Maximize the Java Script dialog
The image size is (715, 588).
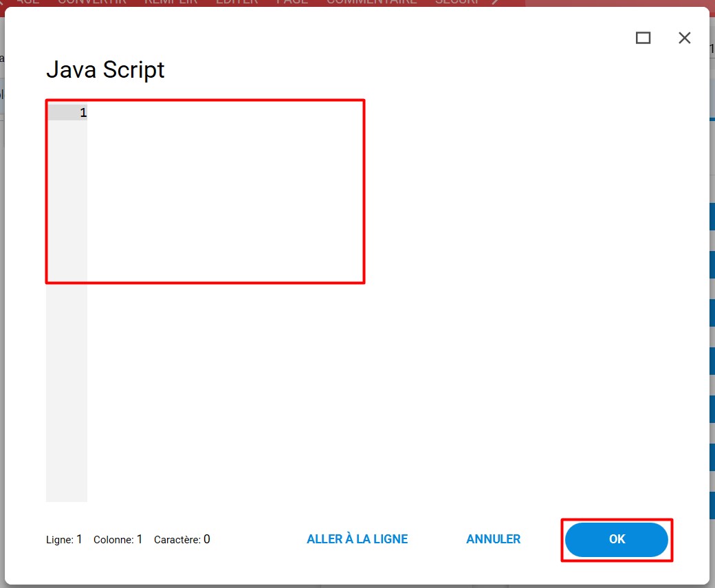pos(643,38)
